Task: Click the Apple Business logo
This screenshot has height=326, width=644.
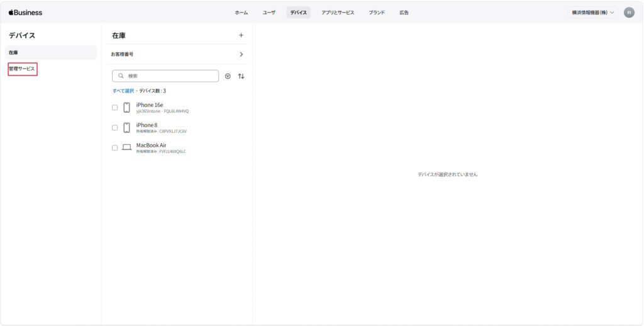Action: 25,13
